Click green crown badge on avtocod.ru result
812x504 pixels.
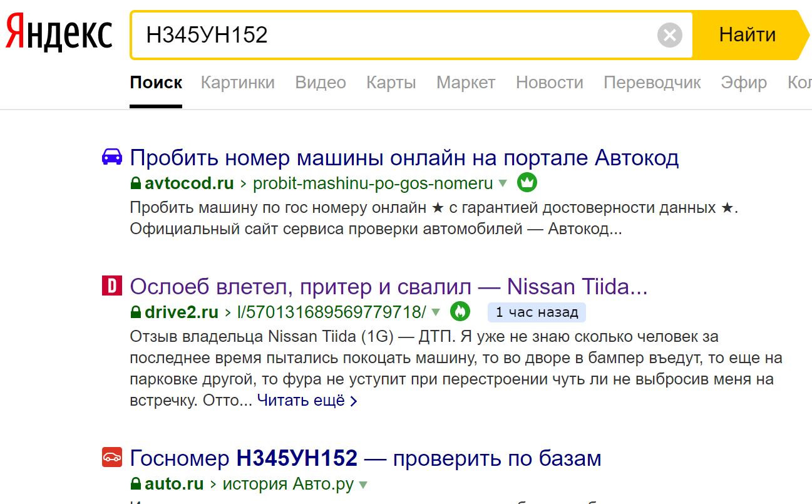point(527,183)
